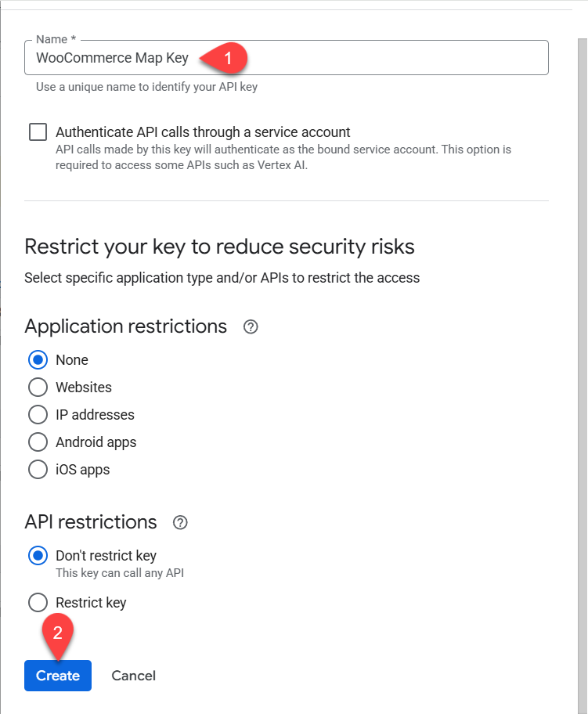Image resolution: width=588 pixels, height=714 pixels.
Task: Select Android apps restriction
Action: pyautogui.click(x=38, y=442)
